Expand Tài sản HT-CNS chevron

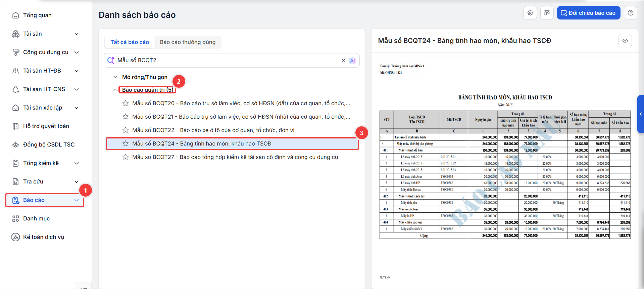[77, 89]
